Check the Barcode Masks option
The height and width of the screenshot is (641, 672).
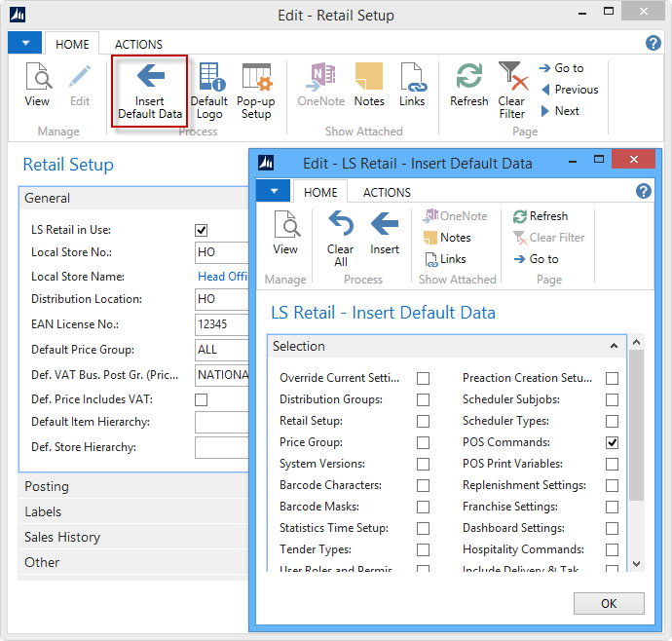(423, 507)
